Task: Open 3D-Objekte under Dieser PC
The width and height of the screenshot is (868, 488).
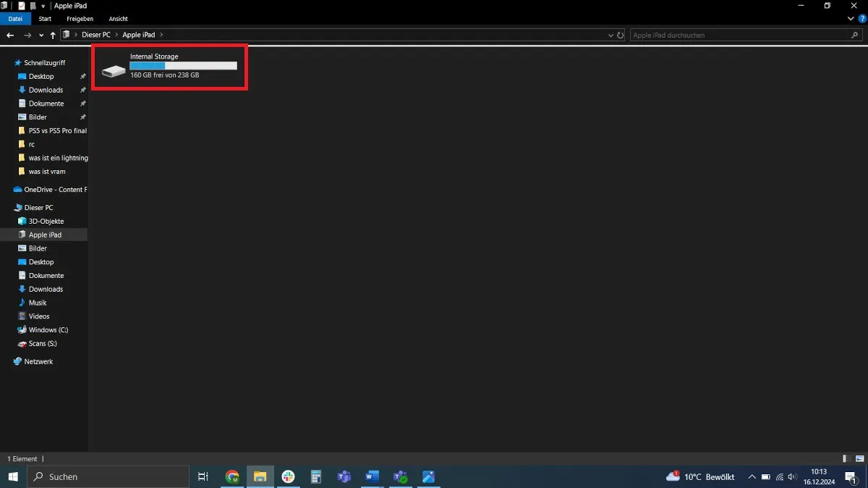Action: point(46,222)
